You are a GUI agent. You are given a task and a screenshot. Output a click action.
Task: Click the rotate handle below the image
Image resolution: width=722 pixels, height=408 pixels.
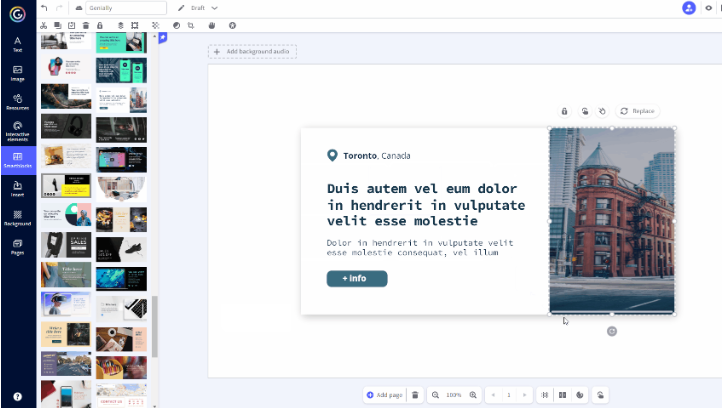611,331
